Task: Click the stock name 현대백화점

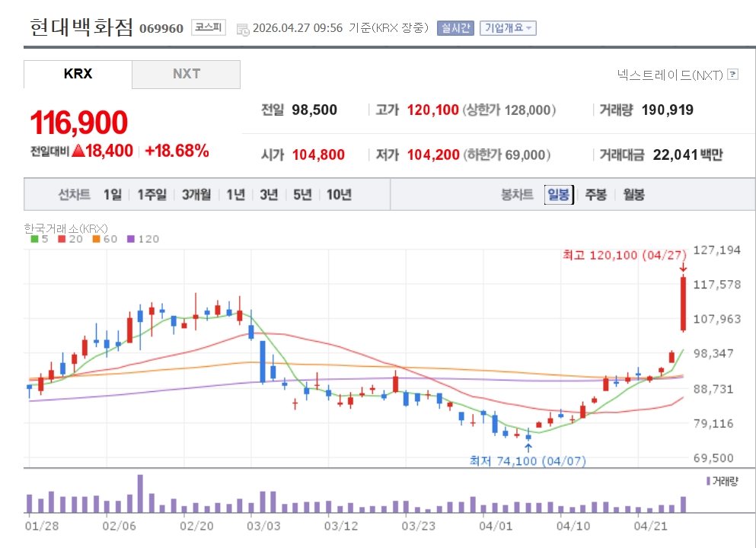Action: tap(81, 27)
